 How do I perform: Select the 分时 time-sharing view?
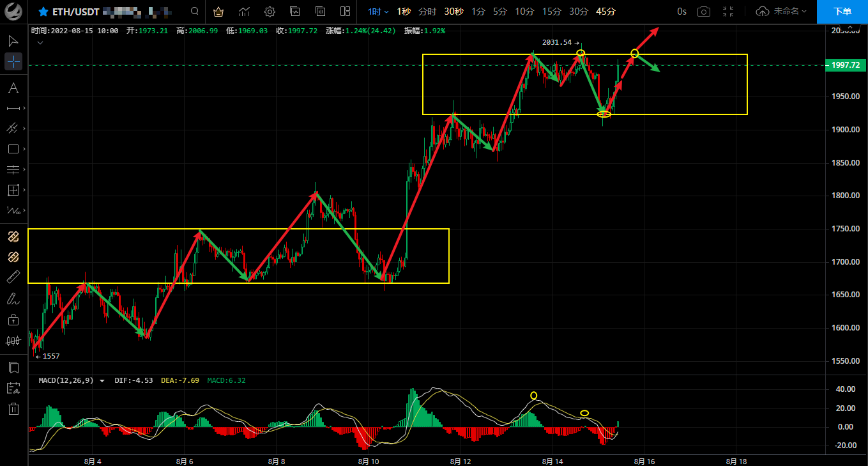(427, 12)
